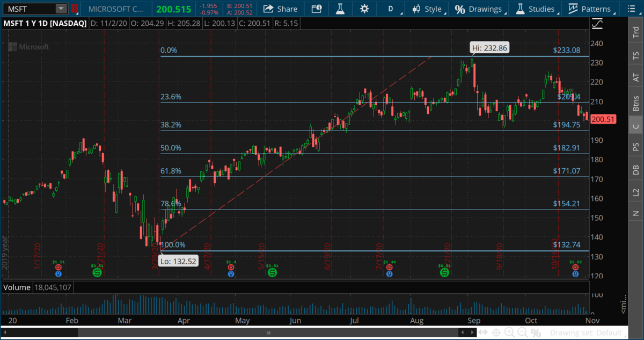The width and height of the screenshot is (644, 340).
Task: Click the Volume study label
Action: click(x=17, y=287)
